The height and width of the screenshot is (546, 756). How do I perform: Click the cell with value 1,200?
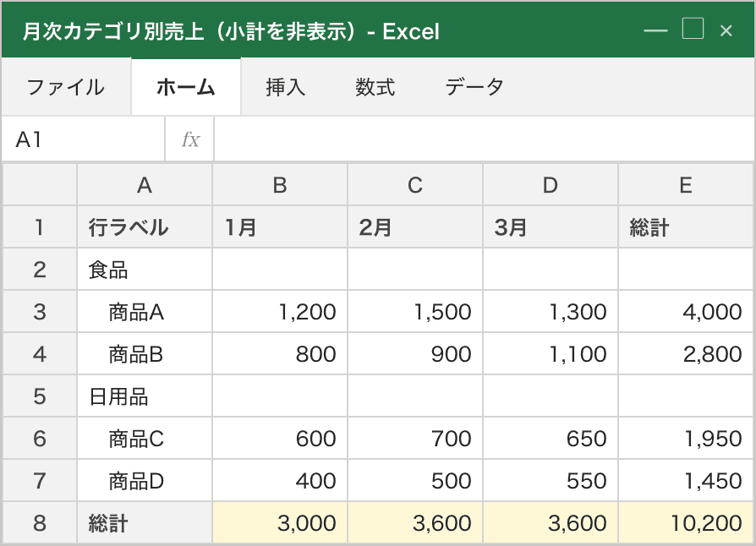pyautogui.click(x=280, y=312)
